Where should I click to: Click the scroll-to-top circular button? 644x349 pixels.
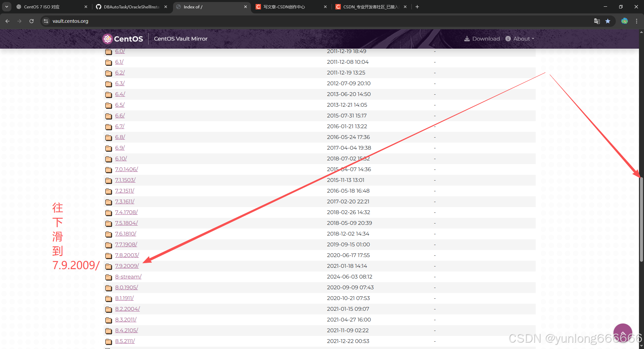(x=623, y=333)
